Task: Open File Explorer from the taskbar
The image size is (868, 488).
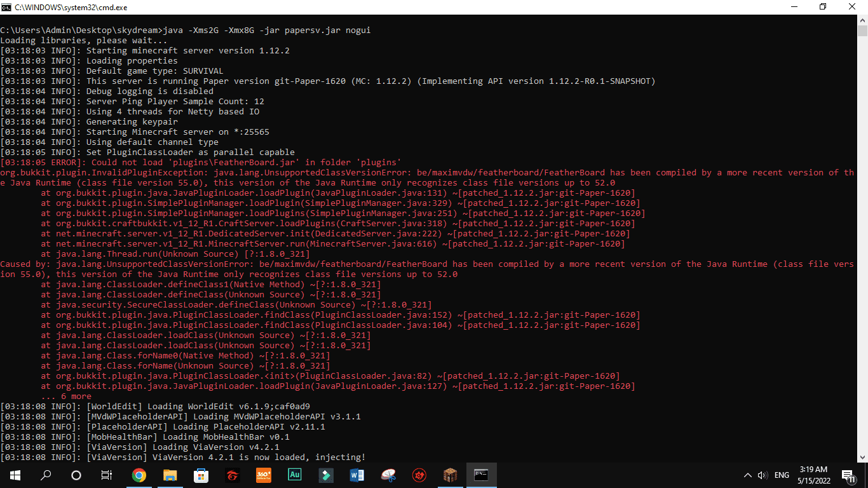Action: coord(170,475)
